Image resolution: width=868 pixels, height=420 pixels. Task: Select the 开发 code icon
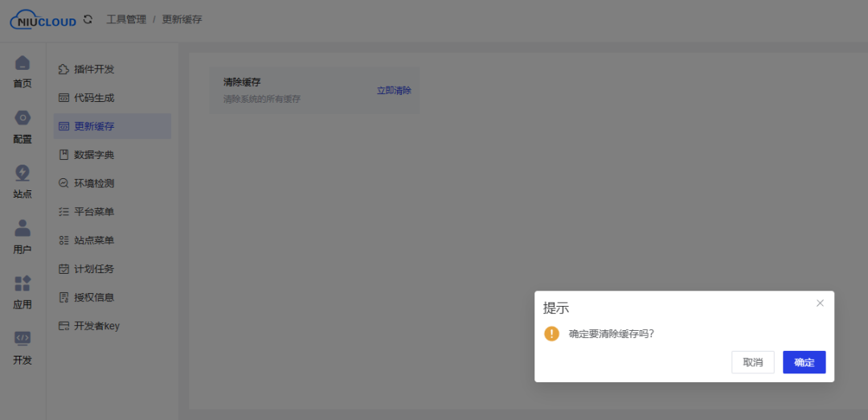tap(23, 338)
